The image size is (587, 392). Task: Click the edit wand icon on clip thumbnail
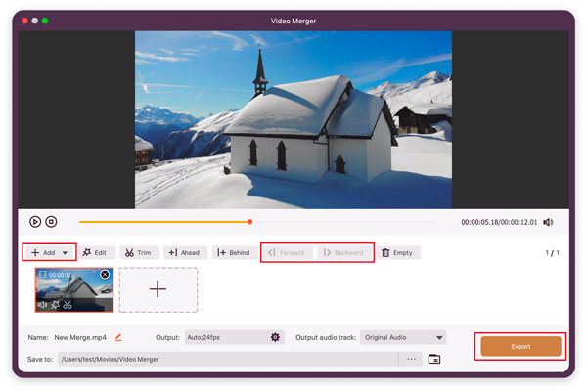[x=55, y=305]
